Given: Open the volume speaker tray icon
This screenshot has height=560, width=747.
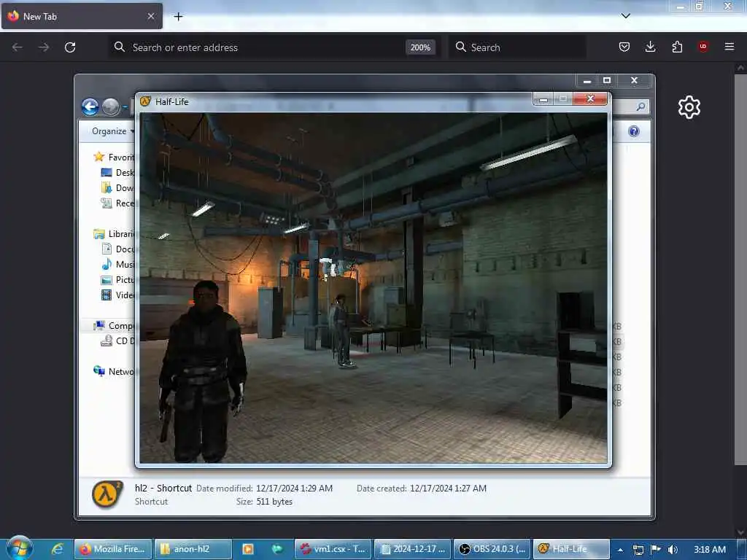Looking at the screenshot, I should 673,550.
